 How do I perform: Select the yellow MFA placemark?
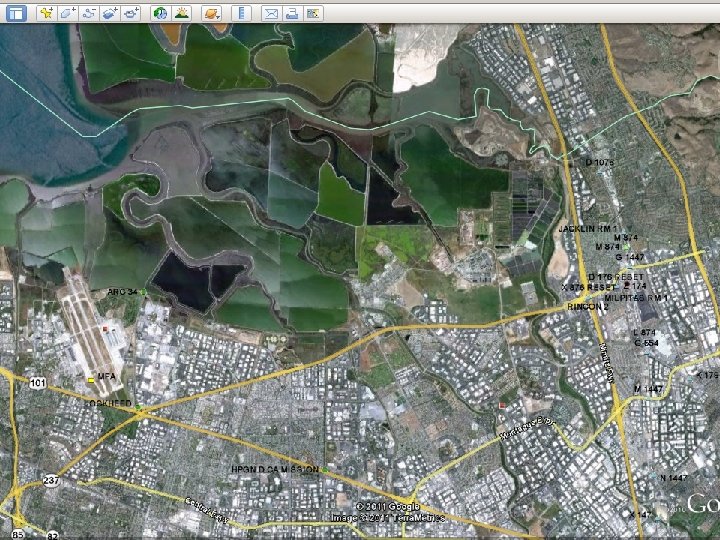pyautogui.click(x=91, y=380)
